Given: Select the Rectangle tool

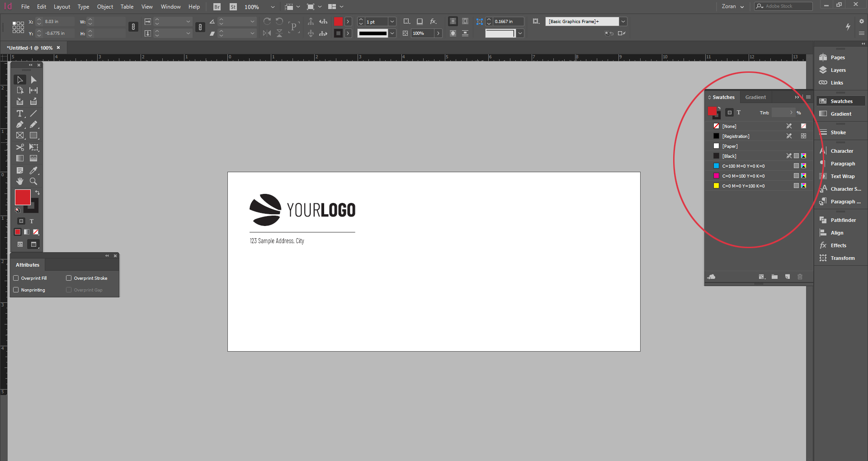Looking at the screenshot, I should coord(33,135).
